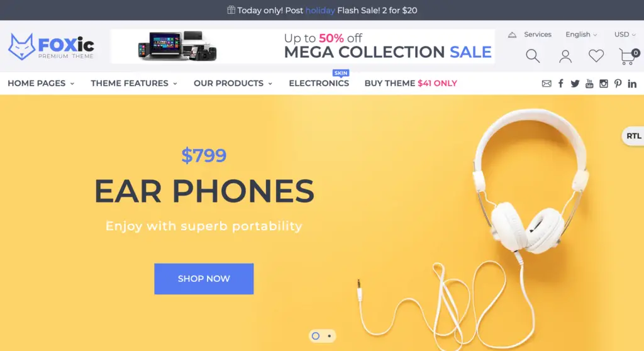Toggle RTL layout mode
Image resolution: width=644 pixels, height=351 pixels.
point(633,136)
